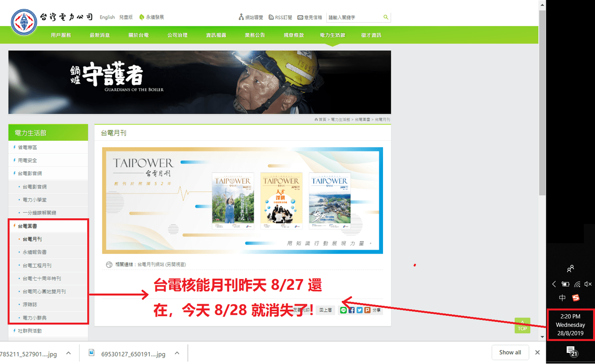Click the Sogou input tray icon
This screenshot has width=595, height=364.
click(x=576, y=298)
